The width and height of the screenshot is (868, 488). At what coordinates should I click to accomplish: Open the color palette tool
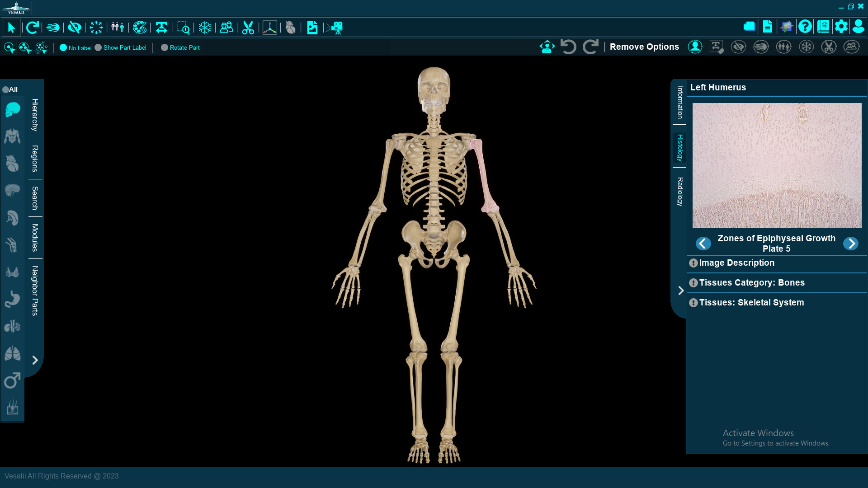coord(139,28)
